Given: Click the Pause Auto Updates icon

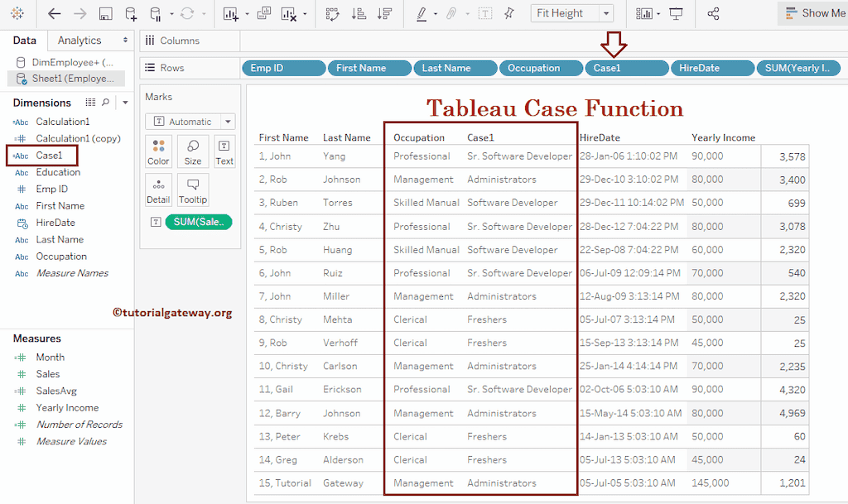Looking at the screenshot, I should 156,14.
